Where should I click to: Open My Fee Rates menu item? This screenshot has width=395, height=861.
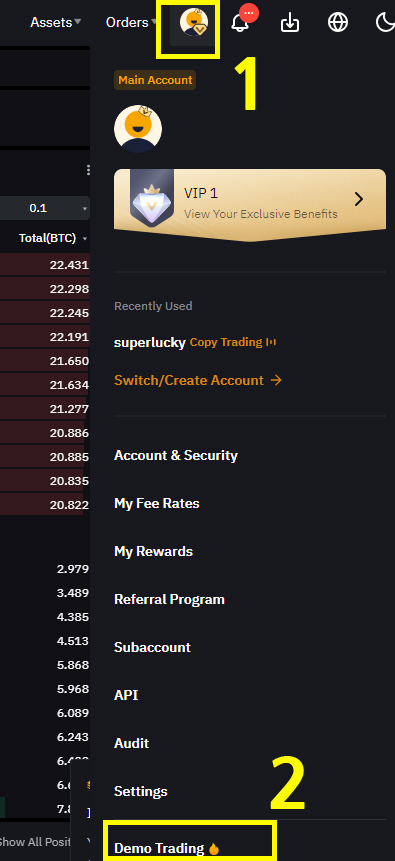(157, 503)
